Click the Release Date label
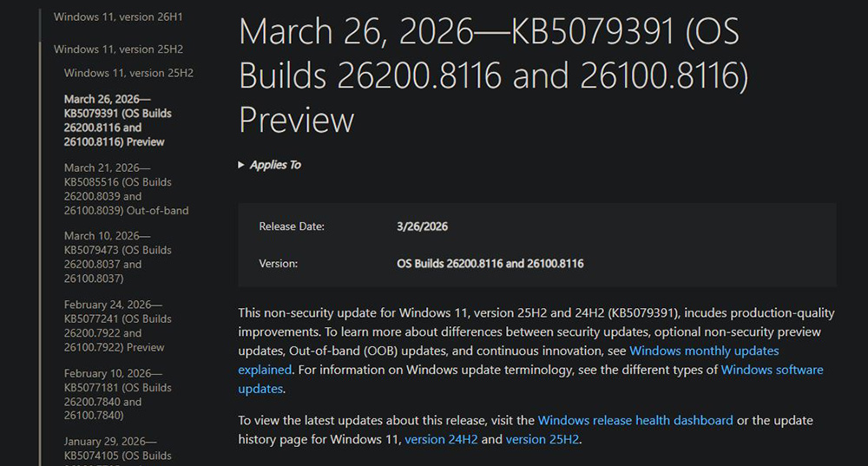The height and width of the screenshot is (466, 868). [292, 226]
